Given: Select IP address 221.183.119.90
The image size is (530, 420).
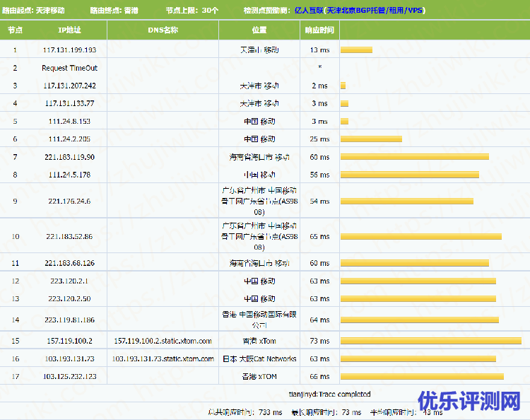Looking at the screenshot, I should [x=69, y=157].
